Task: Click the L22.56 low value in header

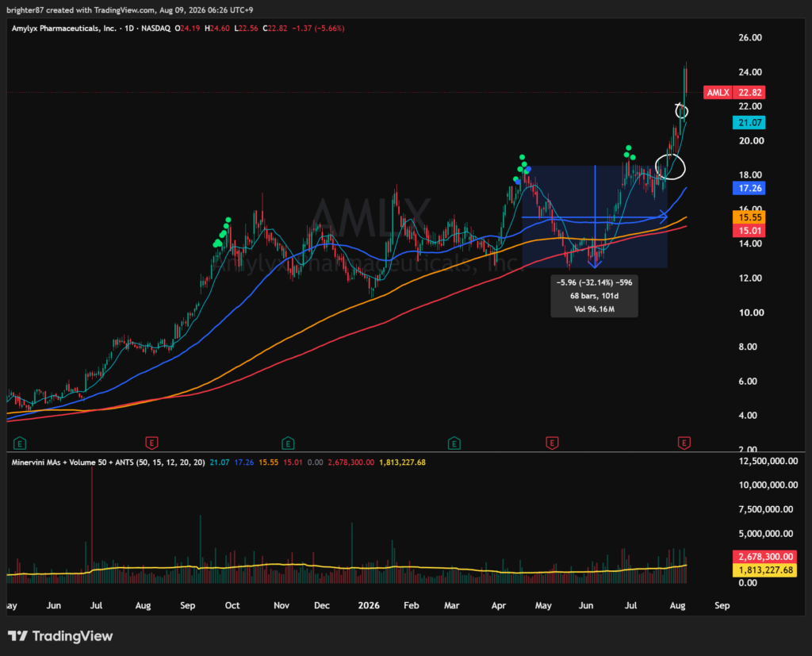Action: 246,29
